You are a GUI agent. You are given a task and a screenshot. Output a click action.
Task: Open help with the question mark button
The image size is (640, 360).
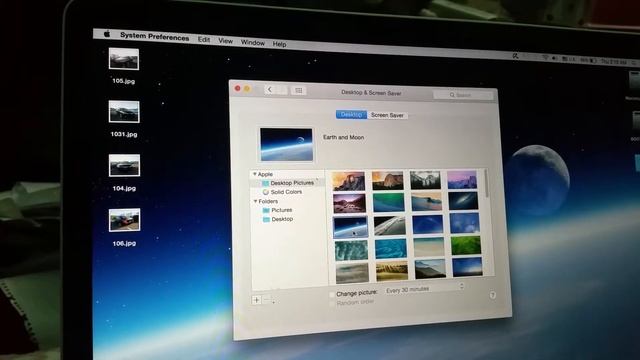pyautogui.click(x=493, y=295)
